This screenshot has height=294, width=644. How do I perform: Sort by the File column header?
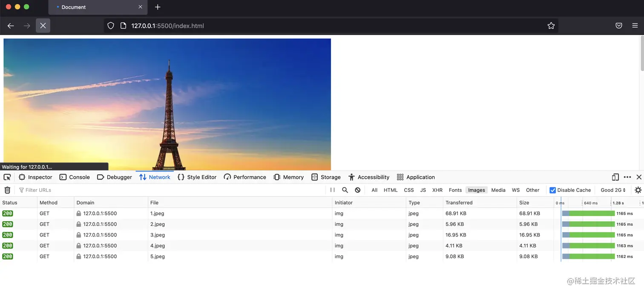click(x=240, y=203)
